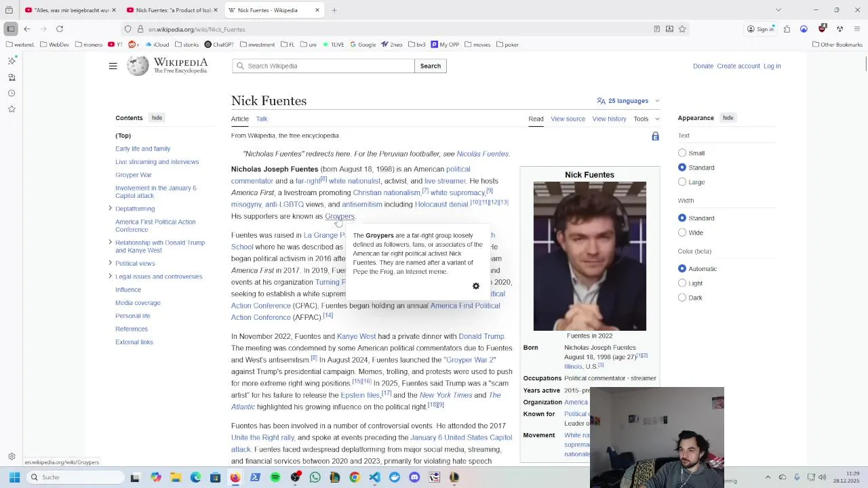Expand Legal issues and controversies section

[110, 276]
